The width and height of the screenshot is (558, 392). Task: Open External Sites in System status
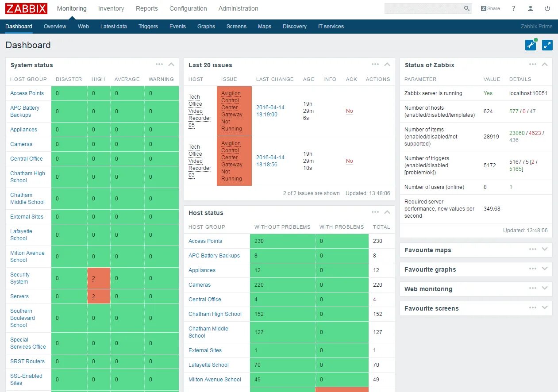(27, 217)
